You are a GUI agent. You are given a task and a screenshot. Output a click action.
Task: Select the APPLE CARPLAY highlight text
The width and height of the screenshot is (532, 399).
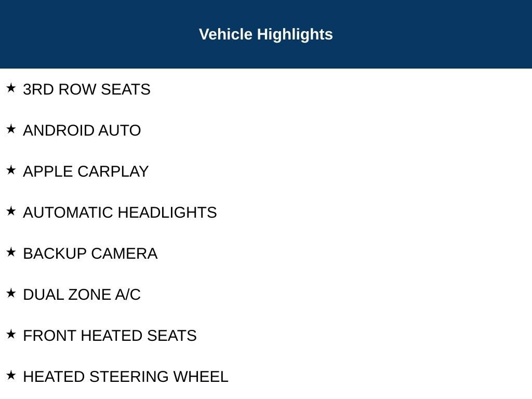click(86, 171)
